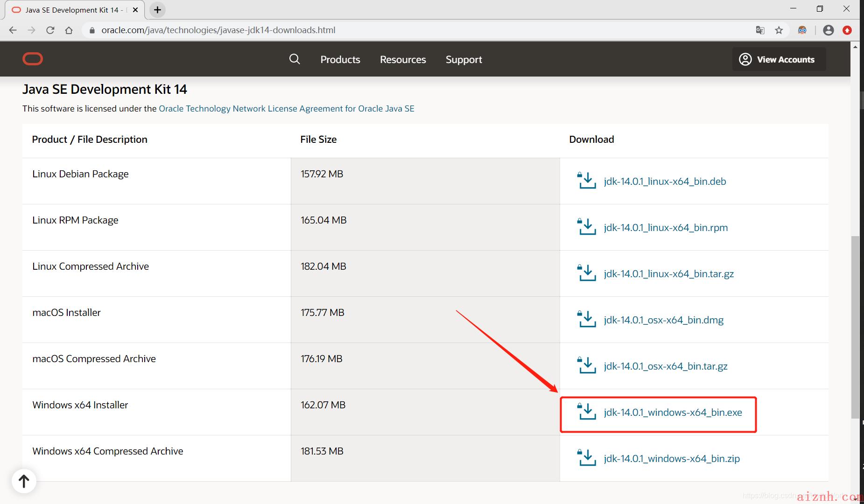Click the '181.53 MB' file size
Screen dimensions: 864x504
point(322,451)
